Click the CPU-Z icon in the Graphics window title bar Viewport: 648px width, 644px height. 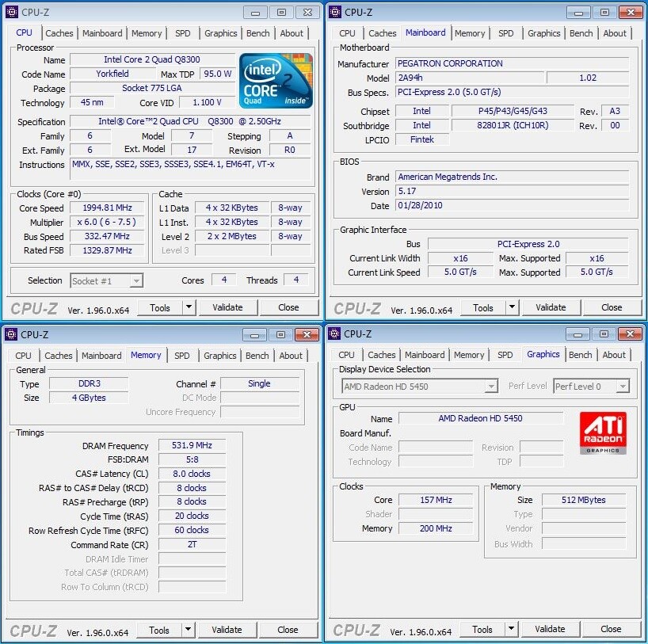pos(334,333)
